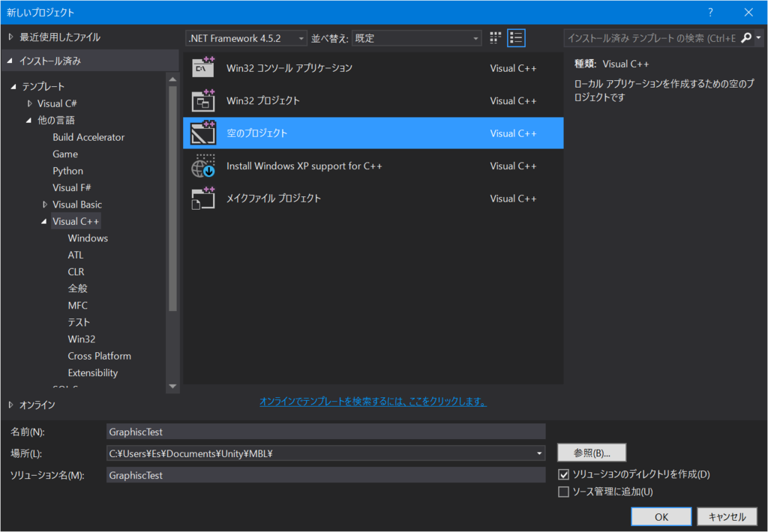Open the search options dropdown arrow

coord(758,37)
